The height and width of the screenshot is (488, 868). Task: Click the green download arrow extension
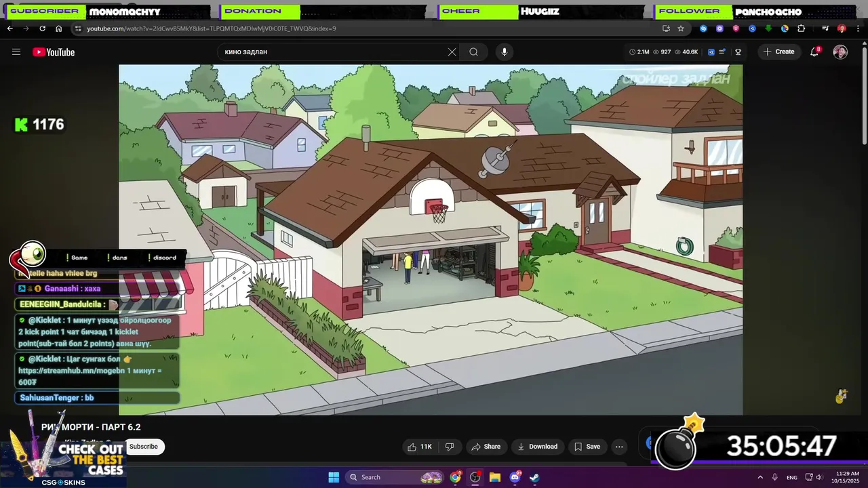[768, 28]
